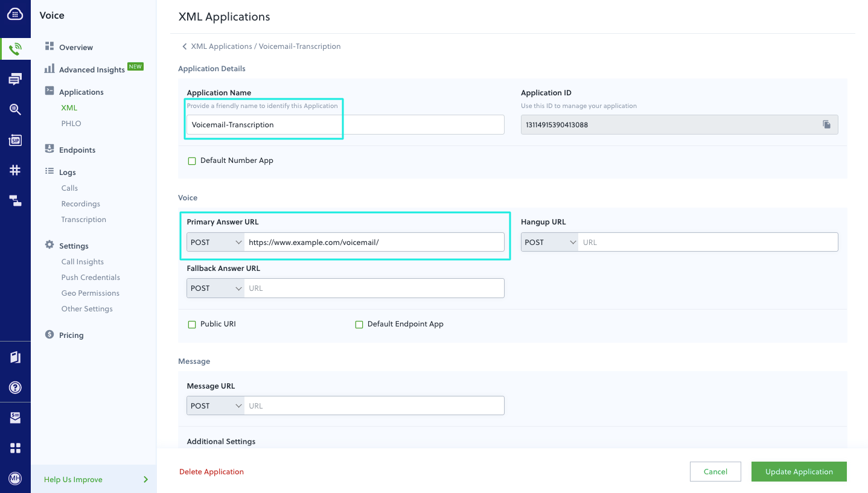This screenshot has height=493, width=868.
Task: Open the Plivo console home via cloud icon
Action: click(x=15, y=15)
